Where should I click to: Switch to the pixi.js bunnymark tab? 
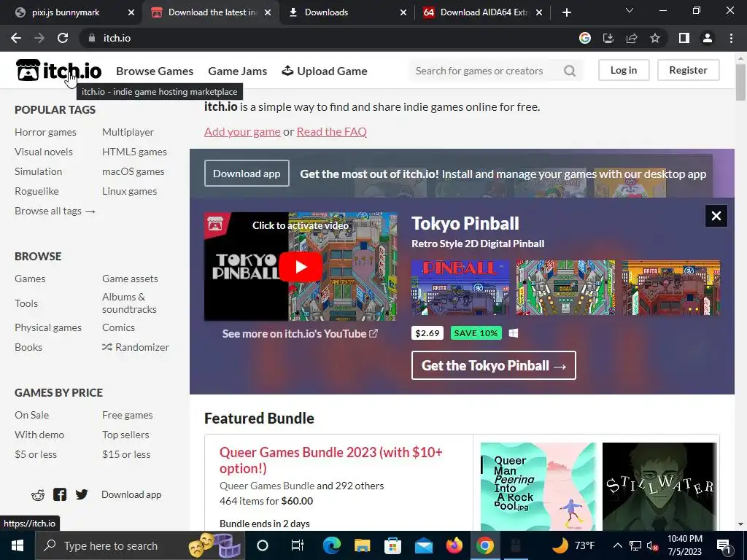pos(66,12)
